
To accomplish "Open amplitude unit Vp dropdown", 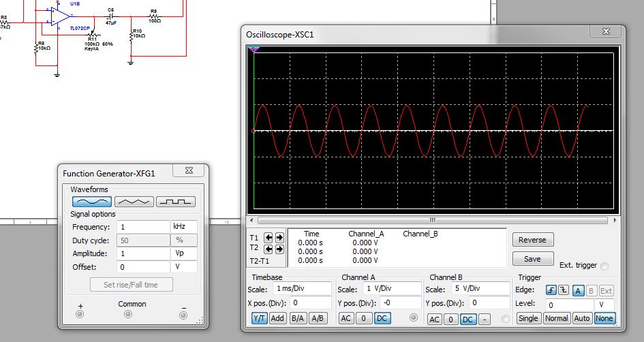I will 183,253.
